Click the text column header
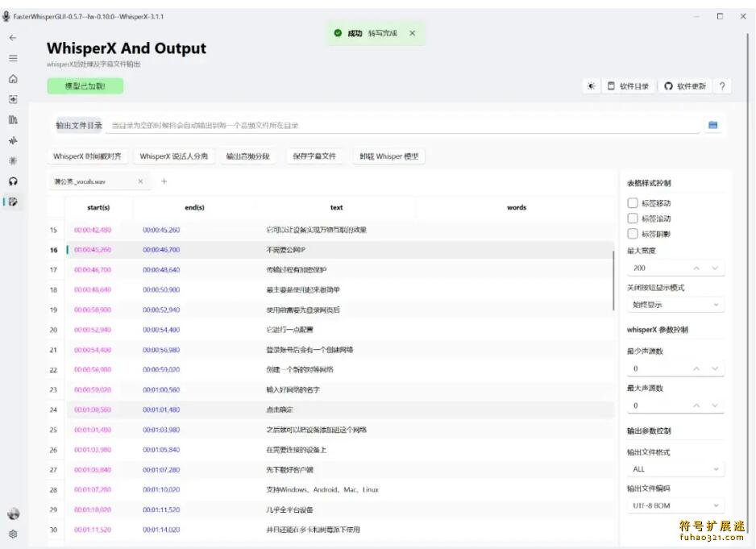The image size is (756, 549). point(337,207)
